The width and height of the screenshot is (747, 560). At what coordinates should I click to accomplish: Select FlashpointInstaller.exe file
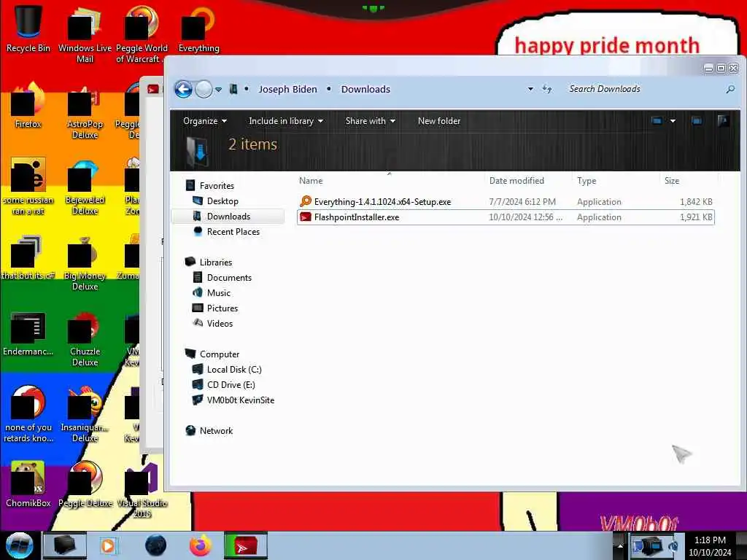coord(506,217)
